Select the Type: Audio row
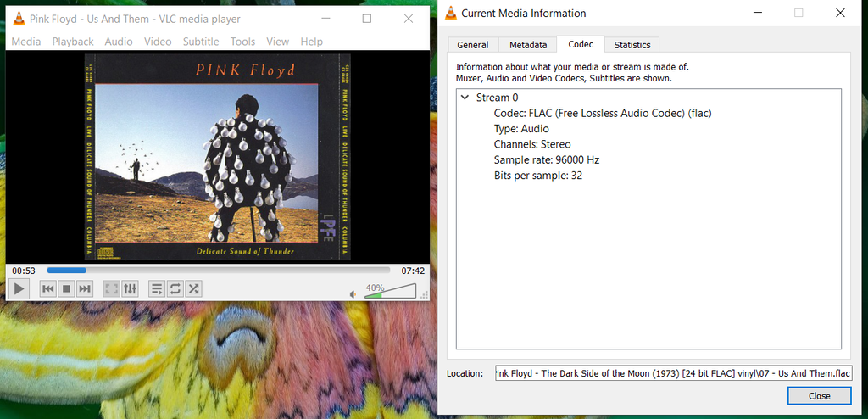This screenshot has width=868, height=419. [x=521, y=129]
